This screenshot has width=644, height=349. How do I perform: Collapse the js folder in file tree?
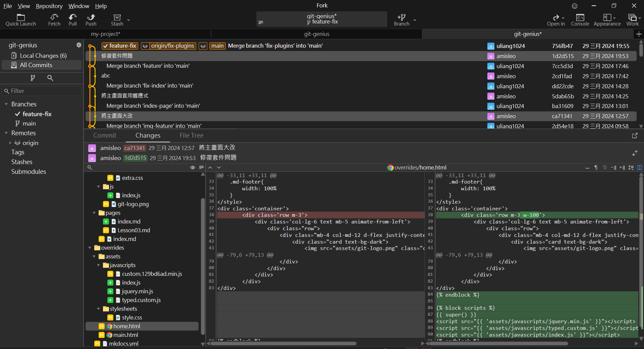pyautogui.click(x=98, y=187)
